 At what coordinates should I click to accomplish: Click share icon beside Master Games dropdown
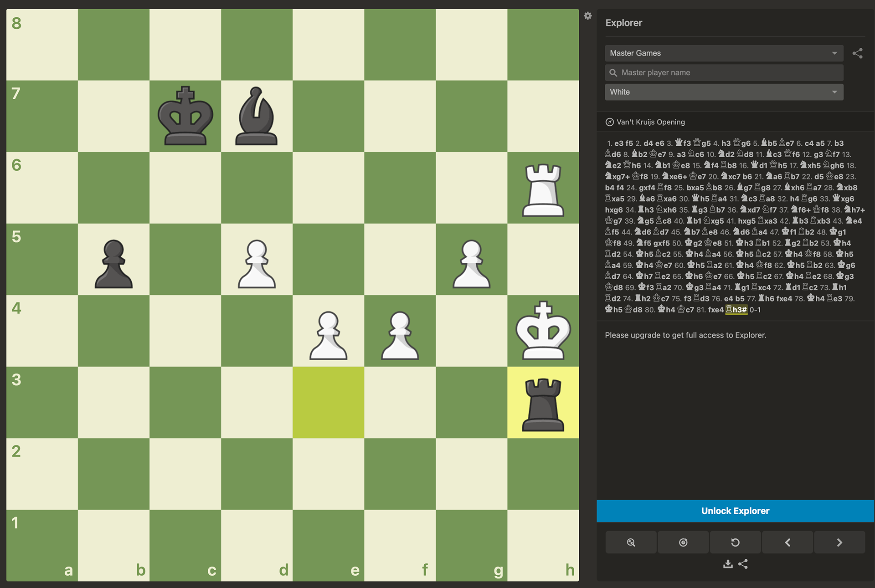pyautogui.click(x=858, y=53)
